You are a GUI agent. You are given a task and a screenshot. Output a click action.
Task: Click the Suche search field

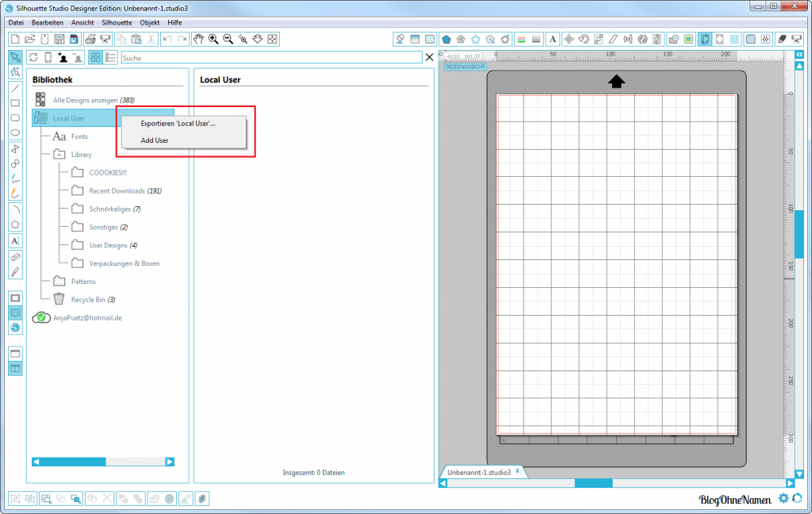[x=270, y=58]
